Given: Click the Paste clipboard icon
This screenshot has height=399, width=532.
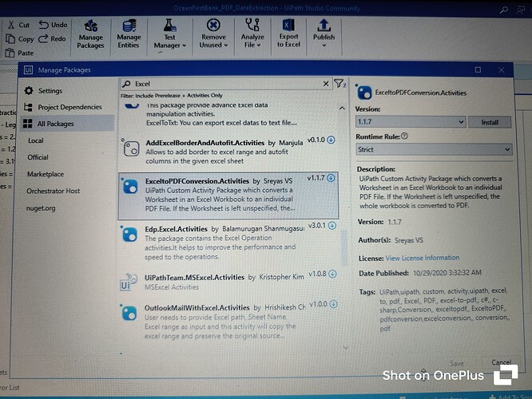Looking at the screenshot, I should 10,53.
